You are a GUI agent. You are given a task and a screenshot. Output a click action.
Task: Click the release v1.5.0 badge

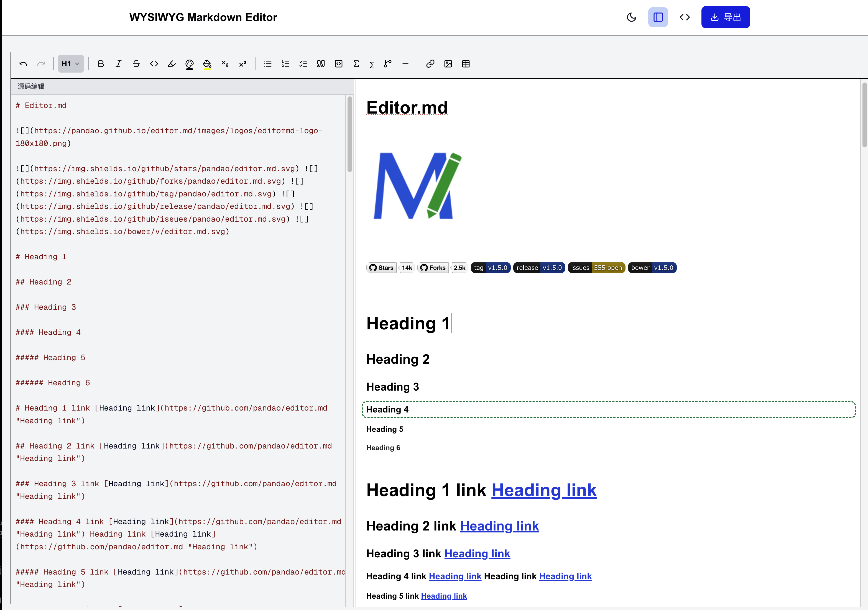coord(539,268)
